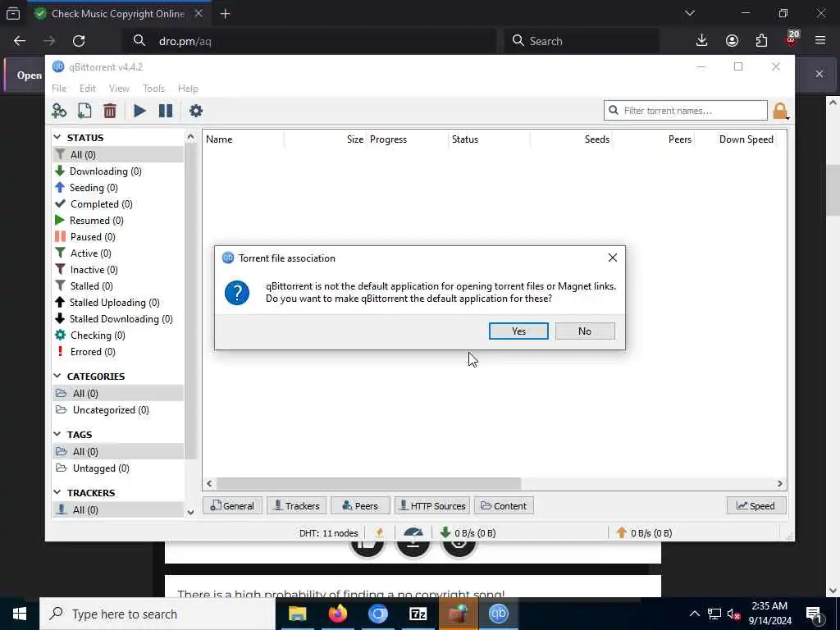The image size is (840, 630).
Task: Click the blue question mark dialog icon
Action: (x=237, y=293)
